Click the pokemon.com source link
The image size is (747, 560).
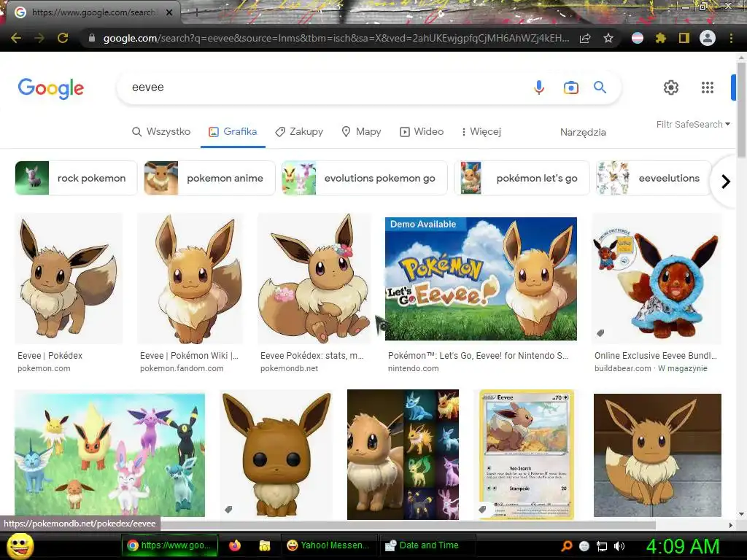[x=44, y=368]
